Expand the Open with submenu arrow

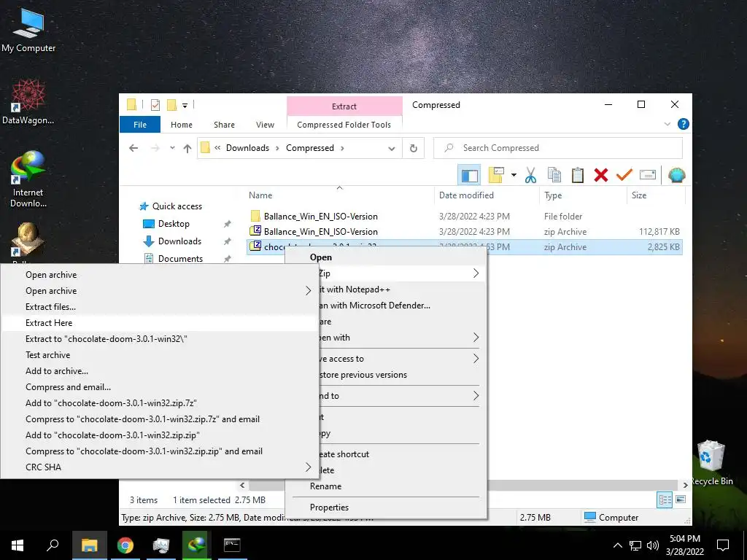click(x=476, y=338)
